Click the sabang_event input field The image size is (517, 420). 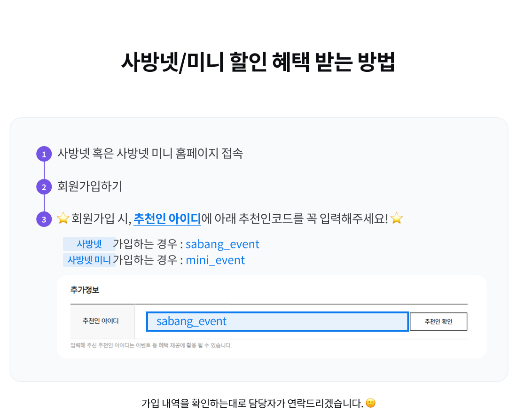277,322
